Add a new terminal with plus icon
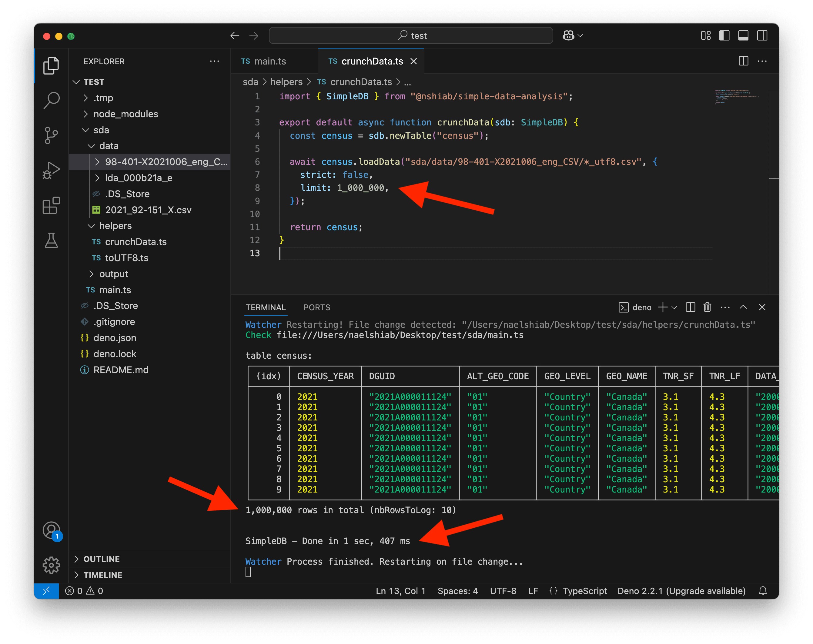Viewport: 813px width, 644px height. point(663,307)
